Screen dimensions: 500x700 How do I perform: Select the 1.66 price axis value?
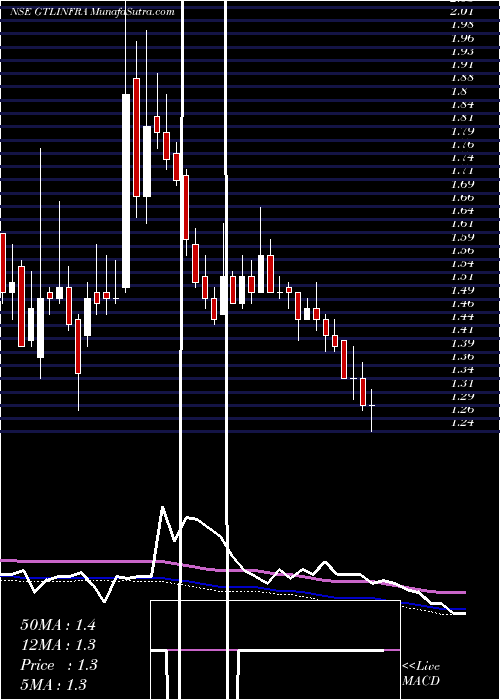pos(462,197)
